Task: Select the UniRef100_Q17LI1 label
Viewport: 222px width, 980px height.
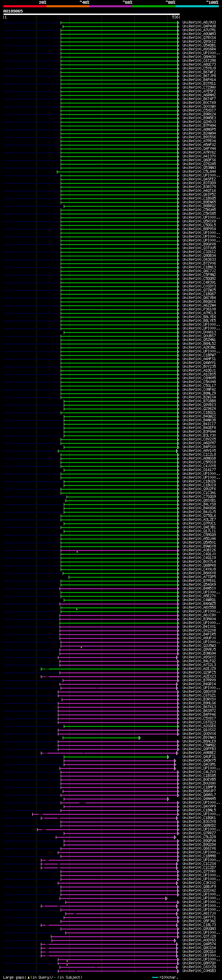Action: [x=199, y=531]
